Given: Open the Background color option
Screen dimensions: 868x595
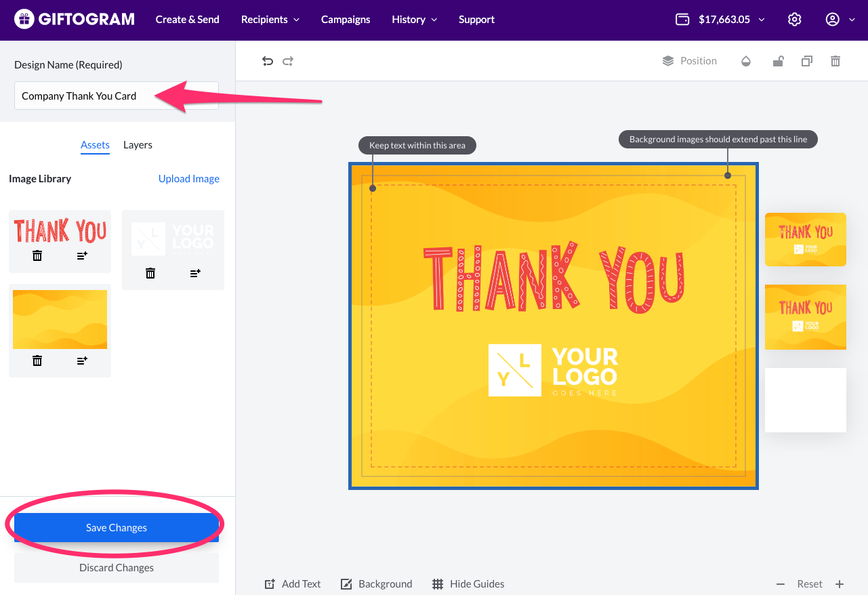Looking at the screenshot, I should [376, 584].
